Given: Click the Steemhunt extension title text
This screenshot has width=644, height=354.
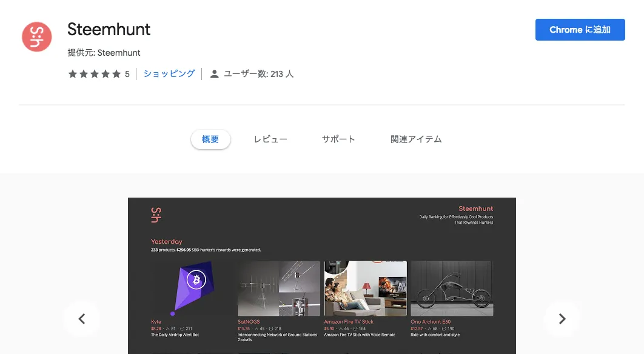Looking at the screenshot, I should point(109,30).
